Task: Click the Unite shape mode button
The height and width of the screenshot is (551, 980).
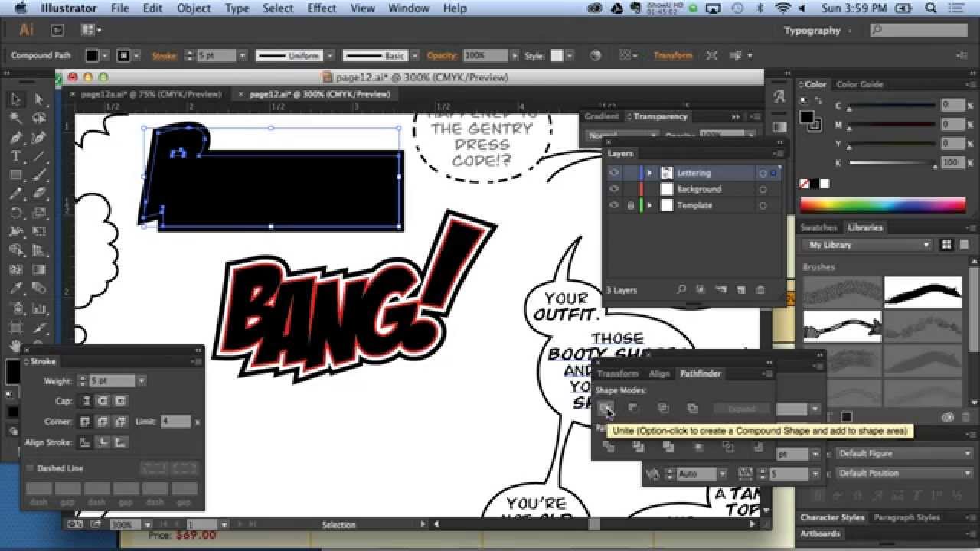Action: coord(605,409)
